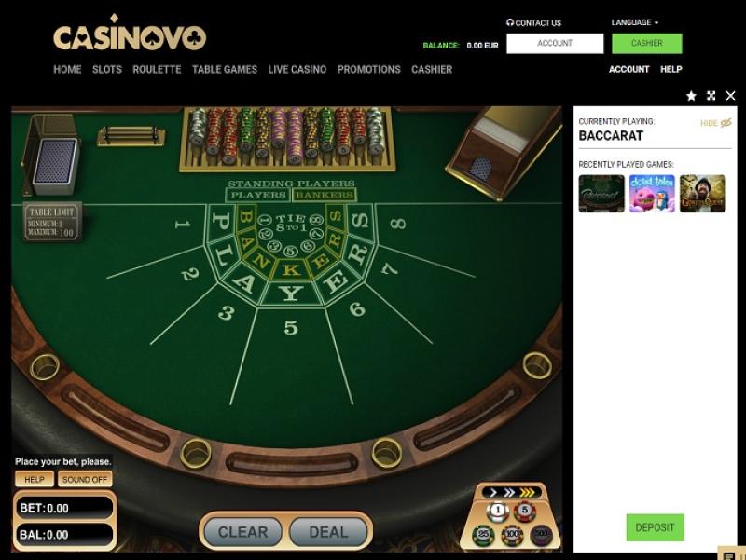The height and width of the screenshot is (560, 746).
Task: Hide the currently playing side panel
Action: tap(715, 123)
